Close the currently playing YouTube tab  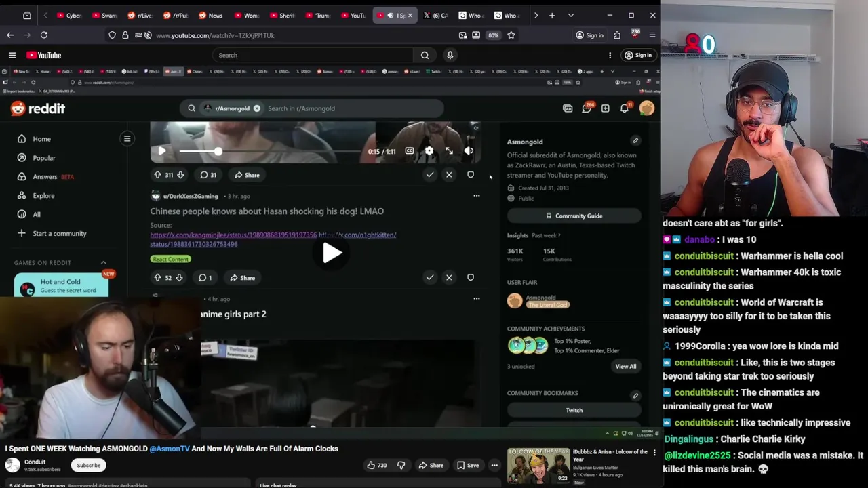(x=410, y=15)
